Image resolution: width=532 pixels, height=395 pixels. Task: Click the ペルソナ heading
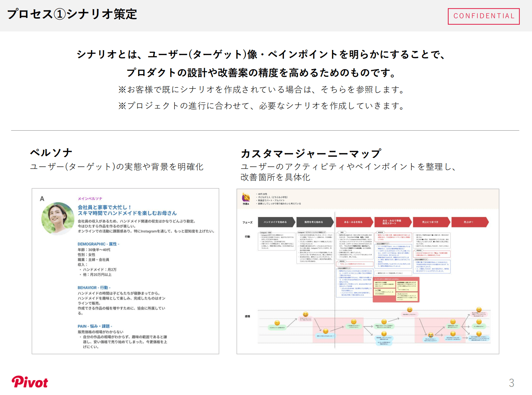coord(51,153)
